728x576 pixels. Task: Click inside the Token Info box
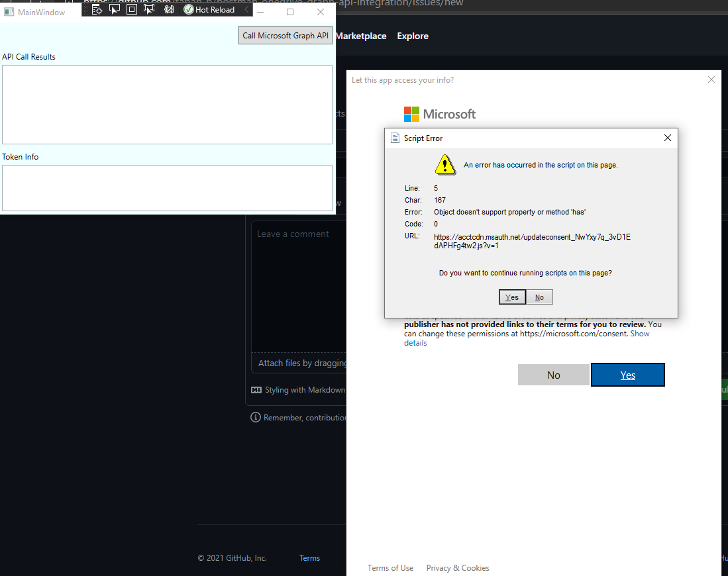point(167,188)
